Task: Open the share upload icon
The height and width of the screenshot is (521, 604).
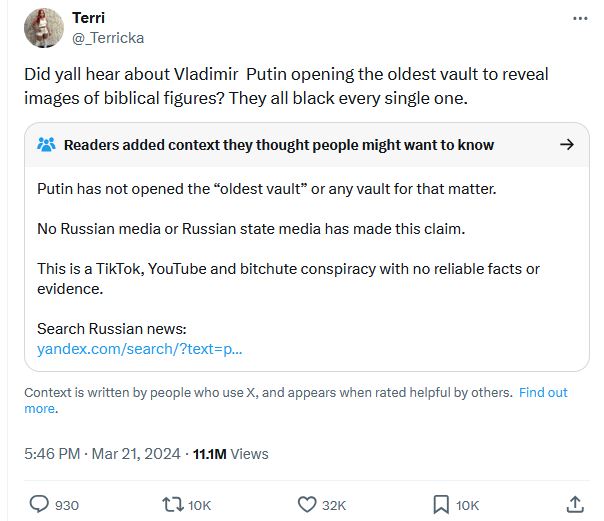Action: tap(575, 504)
